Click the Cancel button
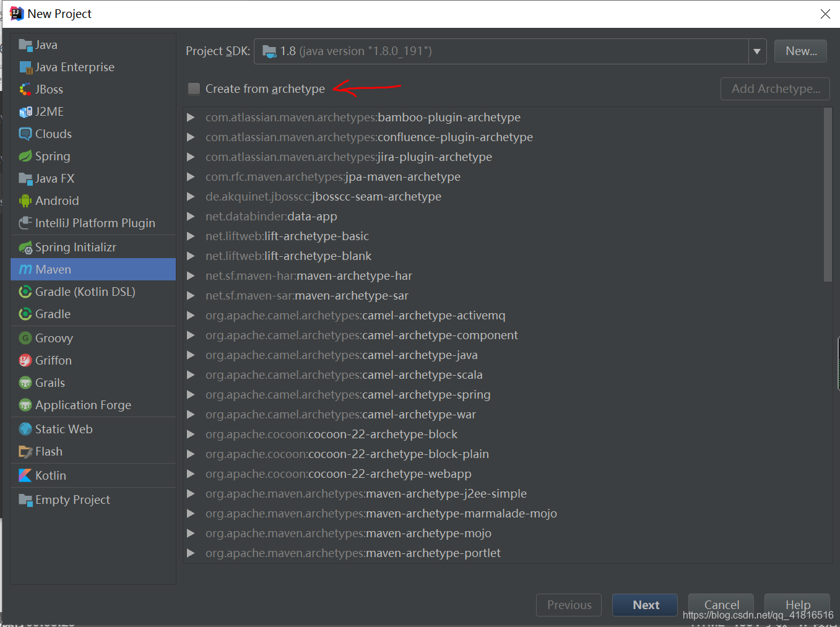 coord(721,605)
